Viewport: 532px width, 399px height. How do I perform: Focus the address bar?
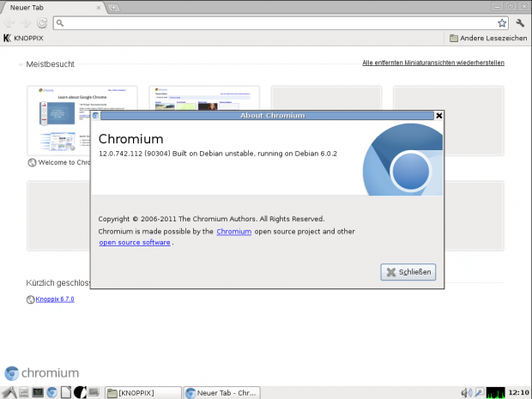[281, 23]
